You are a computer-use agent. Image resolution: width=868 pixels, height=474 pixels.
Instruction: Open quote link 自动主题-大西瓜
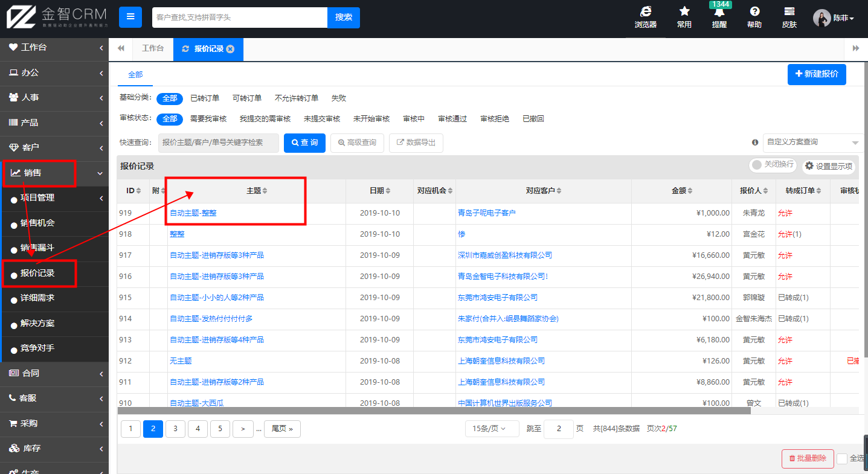point(196,403)
